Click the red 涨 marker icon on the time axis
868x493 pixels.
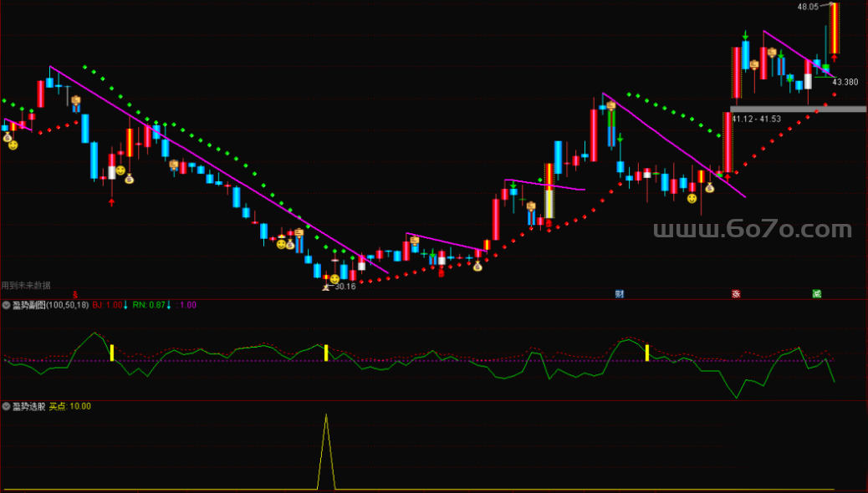click(x=736, y=293)
